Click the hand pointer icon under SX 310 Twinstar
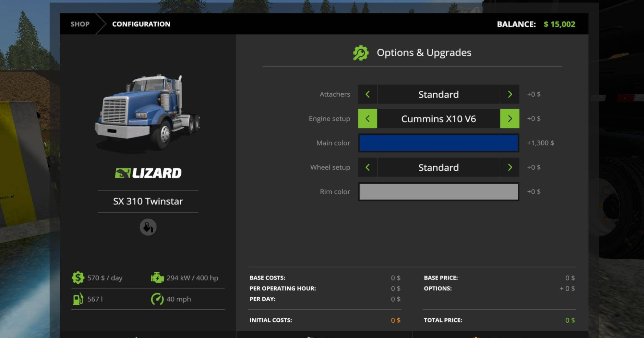This screenshot has width=644, height=338. pos(148,227)
